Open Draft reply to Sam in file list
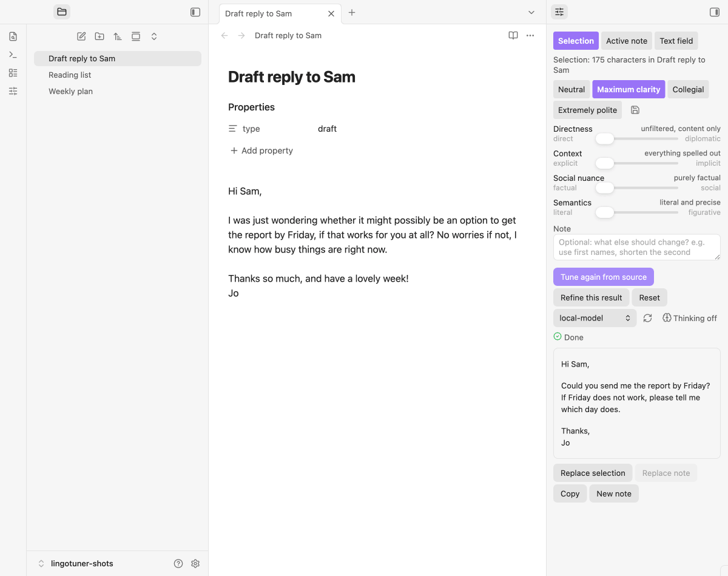The image size is (728, 576). [118, 58]
